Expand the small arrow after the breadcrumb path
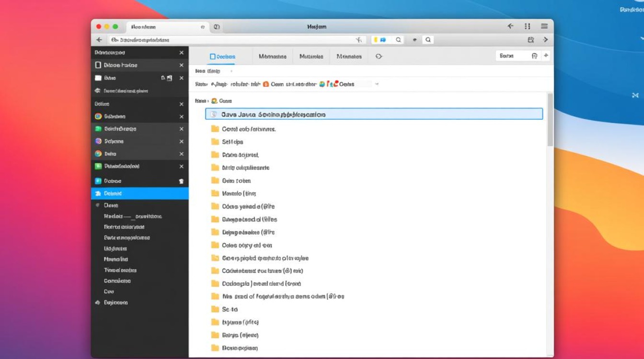Viewport: 644px width, 359px height. pyautogui.click(x=377, y=84)
